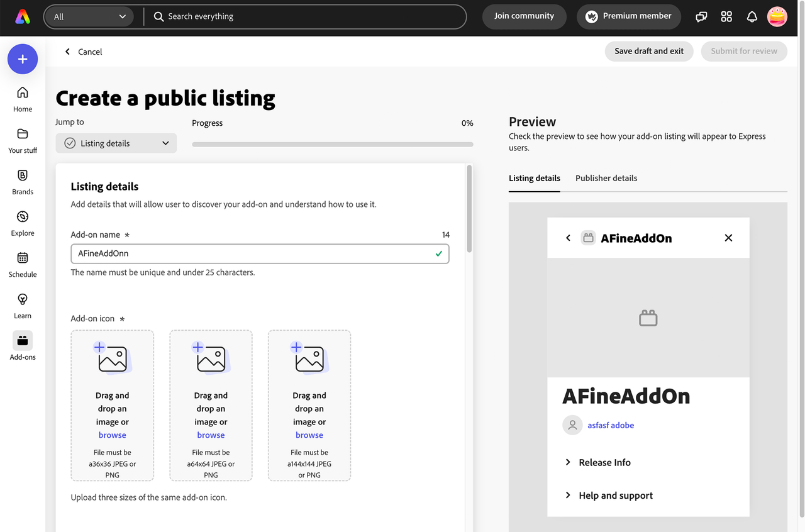
Task: Click the Preview heading
Action: pyautogui.click(x=533, y=122)
